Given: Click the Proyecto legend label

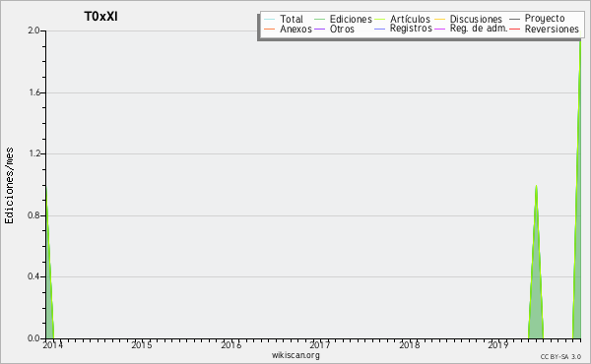Looking at the screenshot, I should [545, 18].
